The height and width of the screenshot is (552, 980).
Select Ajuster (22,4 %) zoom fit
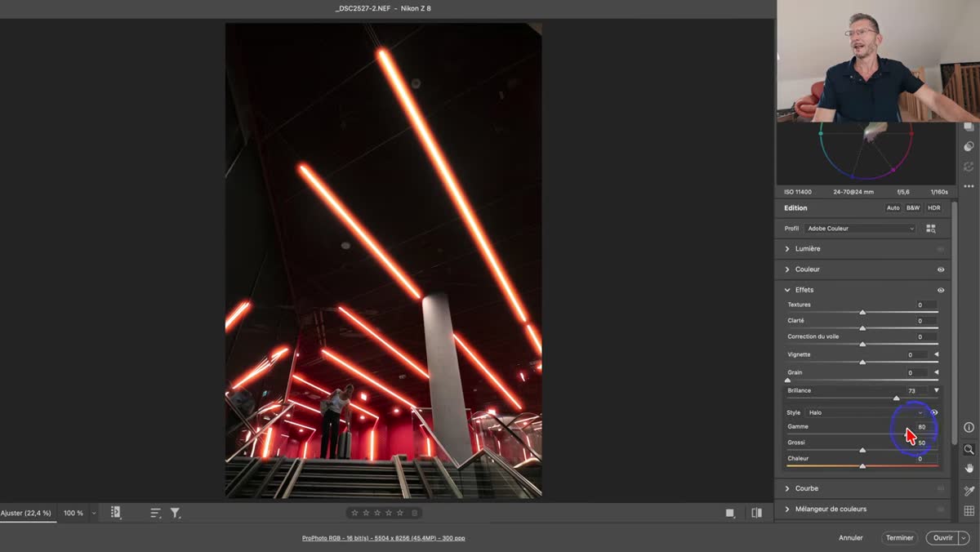coord(26,513)
